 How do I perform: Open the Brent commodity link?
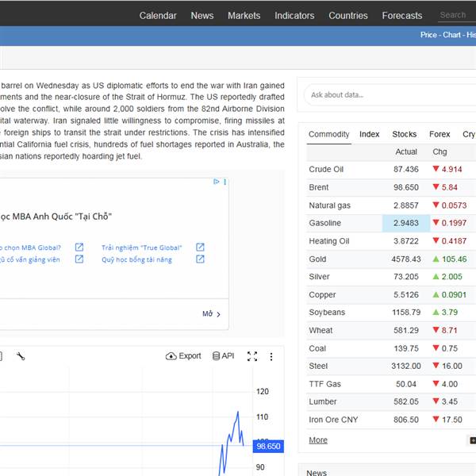[x=318, y=187]
